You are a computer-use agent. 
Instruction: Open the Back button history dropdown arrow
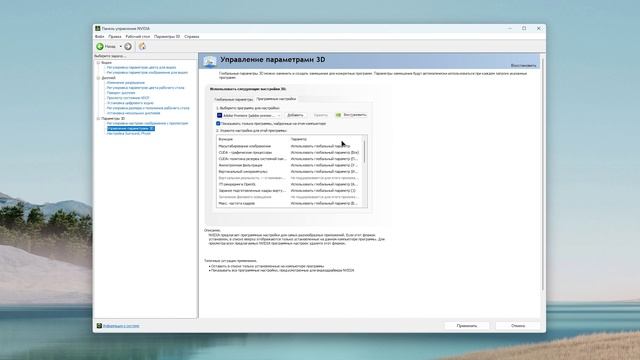click(120, 47)
